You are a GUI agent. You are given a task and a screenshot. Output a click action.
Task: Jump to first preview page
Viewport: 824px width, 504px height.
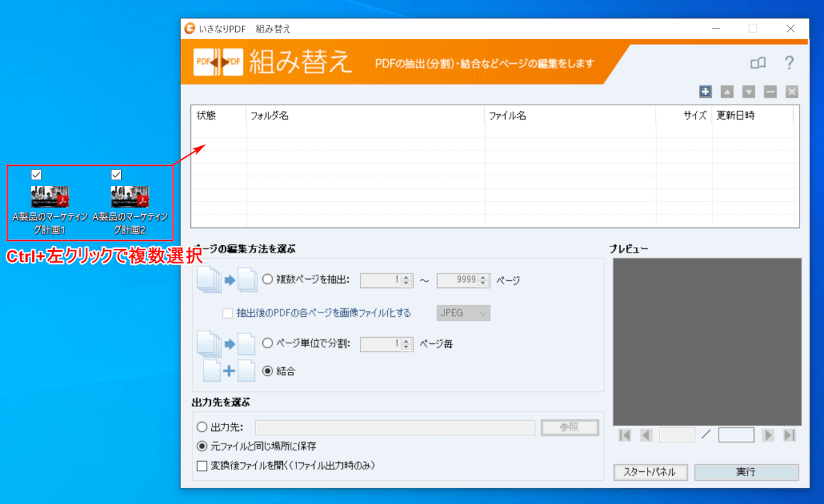tap(625, 435)
